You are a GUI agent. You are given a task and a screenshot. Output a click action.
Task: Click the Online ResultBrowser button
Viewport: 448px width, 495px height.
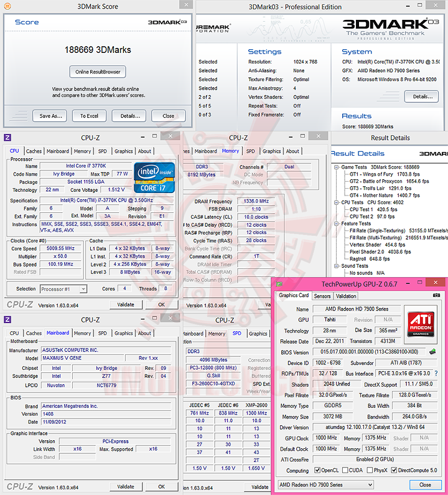click(98, 72)
